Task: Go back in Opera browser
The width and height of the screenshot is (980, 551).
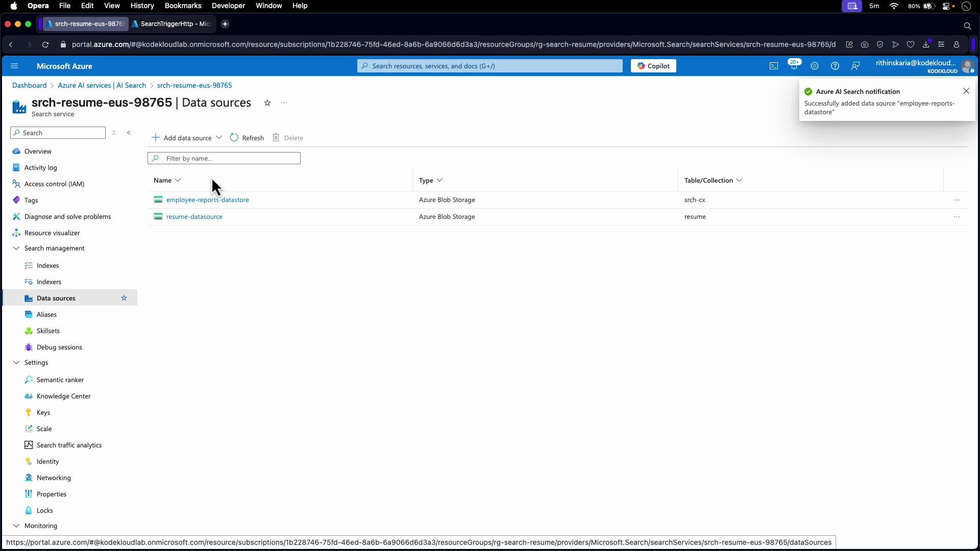Action: [x=11, y=45]
